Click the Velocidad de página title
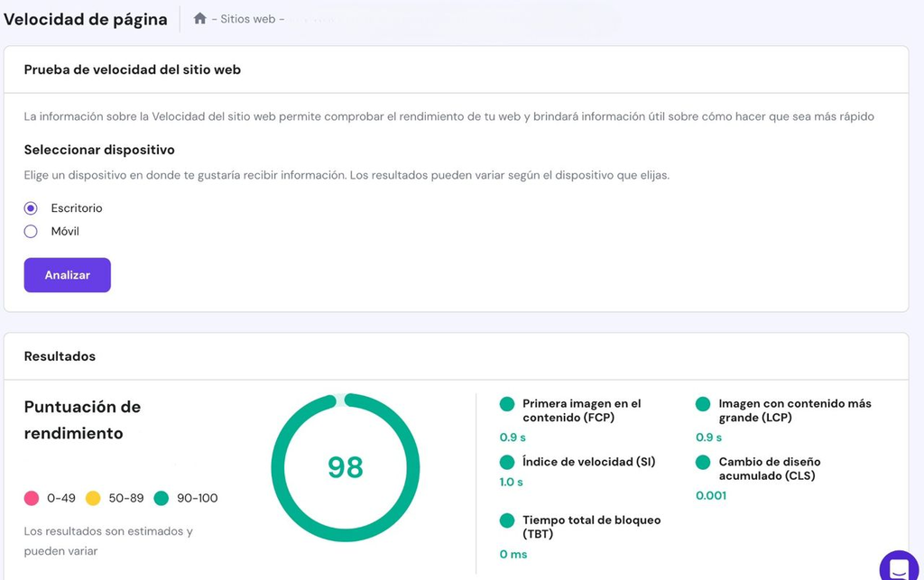Screen dimensions: 924x580 pyautogui.click(x=86, y=18)
